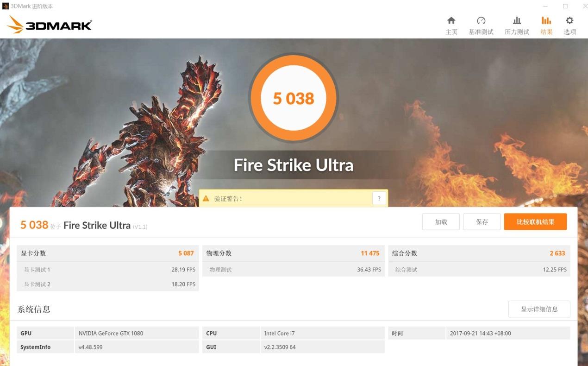This screenshot has height=366, width=588.
Task: Click the 28.19 FPS value
Action: pos(183,270)
